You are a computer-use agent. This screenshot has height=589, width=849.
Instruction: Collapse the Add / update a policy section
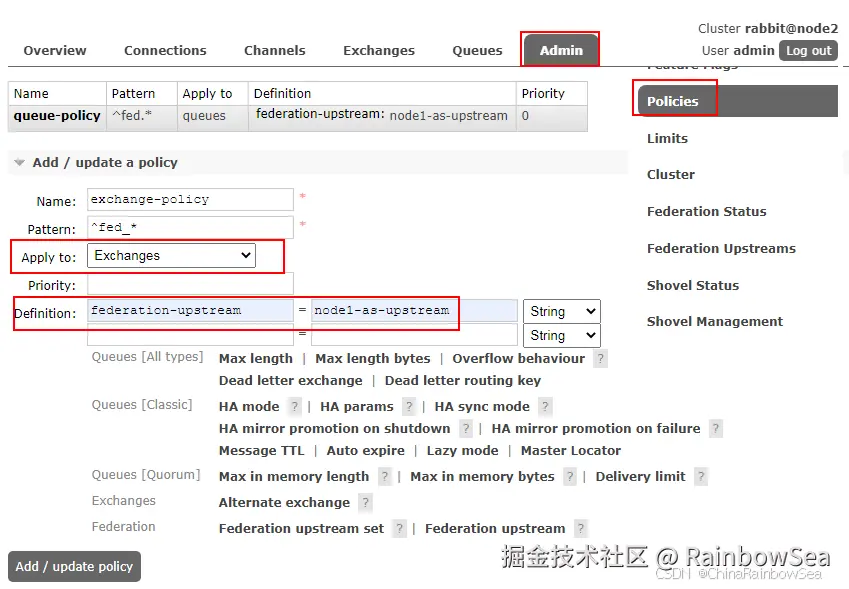(105, 162)
